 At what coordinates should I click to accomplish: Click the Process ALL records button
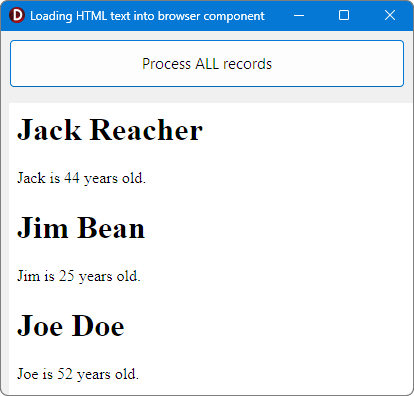[207, 63]
